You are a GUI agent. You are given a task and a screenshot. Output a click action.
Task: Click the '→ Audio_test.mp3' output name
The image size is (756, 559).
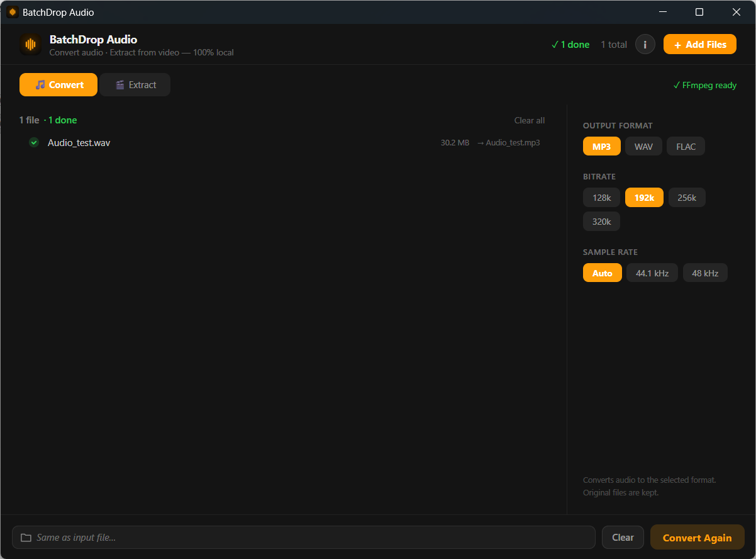pyautogui.click(x=508, y=143)
